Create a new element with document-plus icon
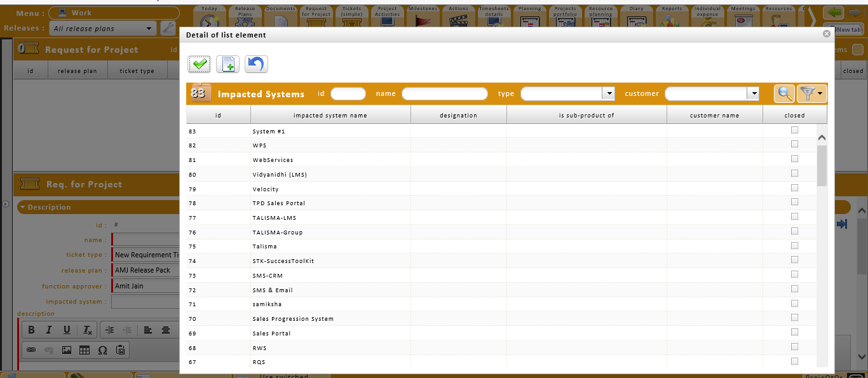 (x=228, y=64)
